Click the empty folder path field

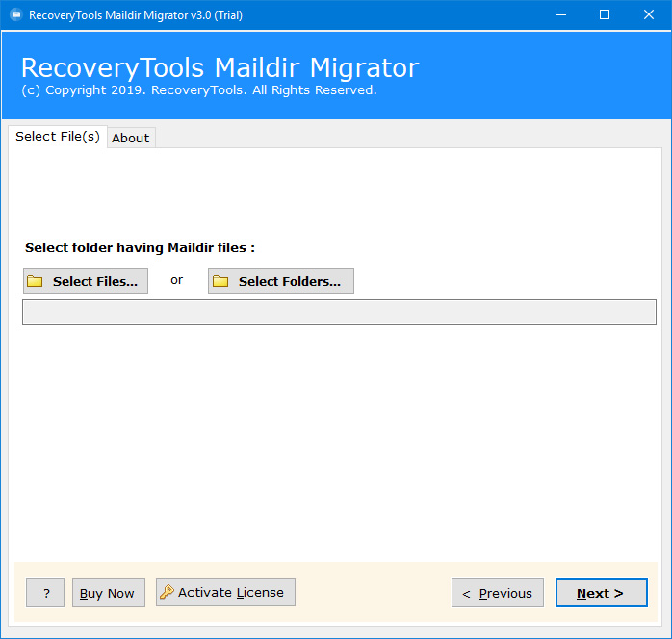(x=339, y=313)
